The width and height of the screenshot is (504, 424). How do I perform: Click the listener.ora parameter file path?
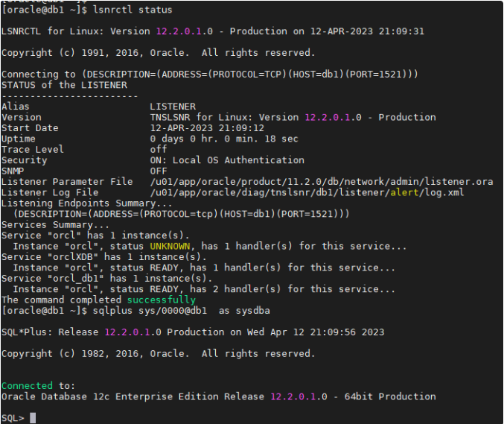coord(322,182)
